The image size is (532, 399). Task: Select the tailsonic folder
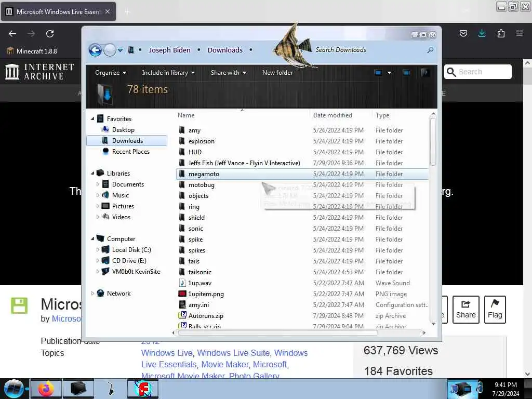tap(200, 272)
